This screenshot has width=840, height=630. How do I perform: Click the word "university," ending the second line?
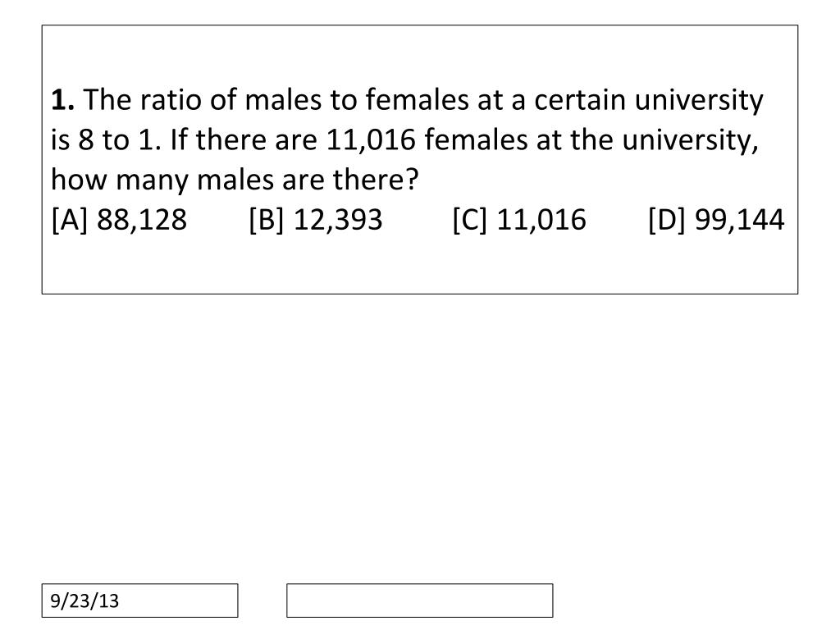(691, 142)
